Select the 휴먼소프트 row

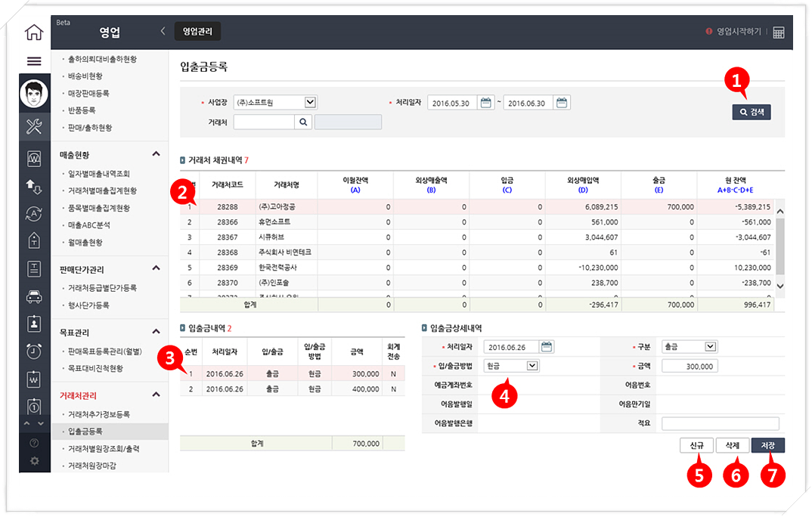476,221
